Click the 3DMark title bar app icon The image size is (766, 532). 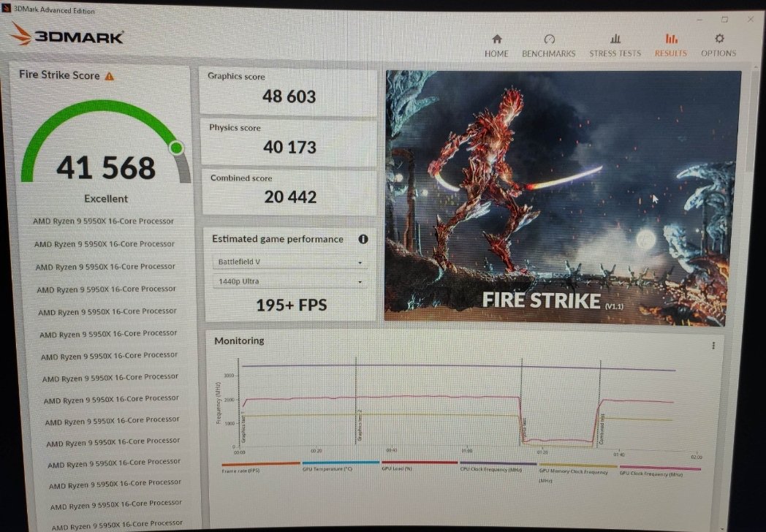[x=6, y=8]
